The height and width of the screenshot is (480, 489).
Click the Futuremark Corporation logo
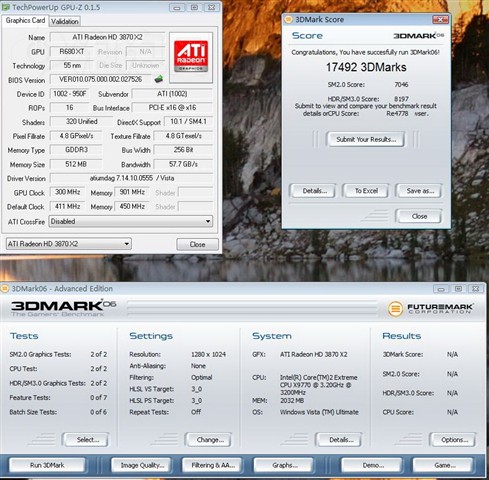tap(431, 308)
